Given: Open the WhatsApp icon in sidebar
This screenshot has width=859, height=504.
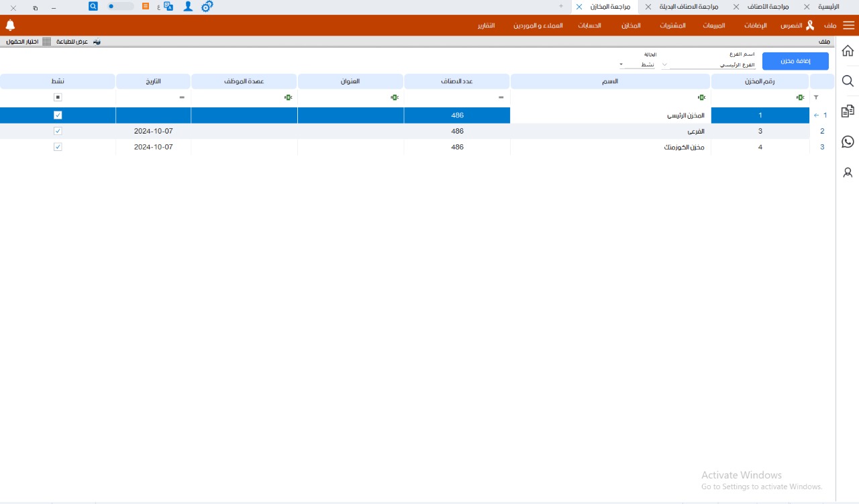Looking at the screenshot, I should click(x=848, y=142).
